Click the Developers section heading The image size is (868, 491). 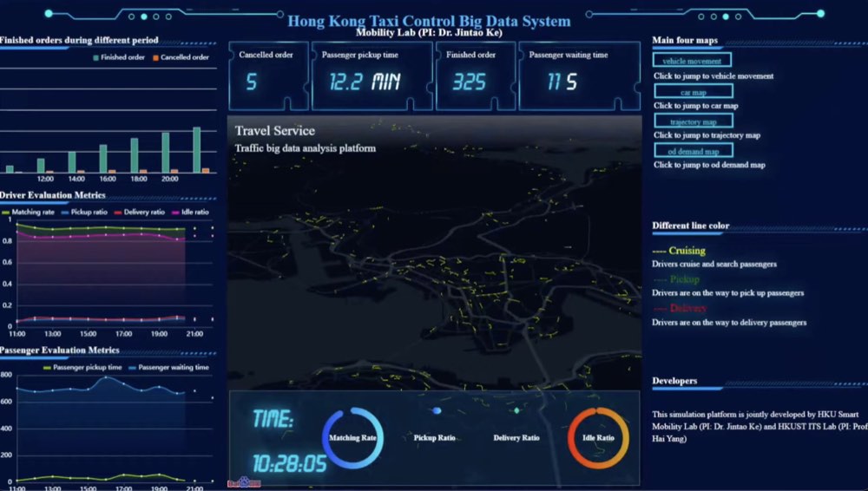click(x=674, y=381)
